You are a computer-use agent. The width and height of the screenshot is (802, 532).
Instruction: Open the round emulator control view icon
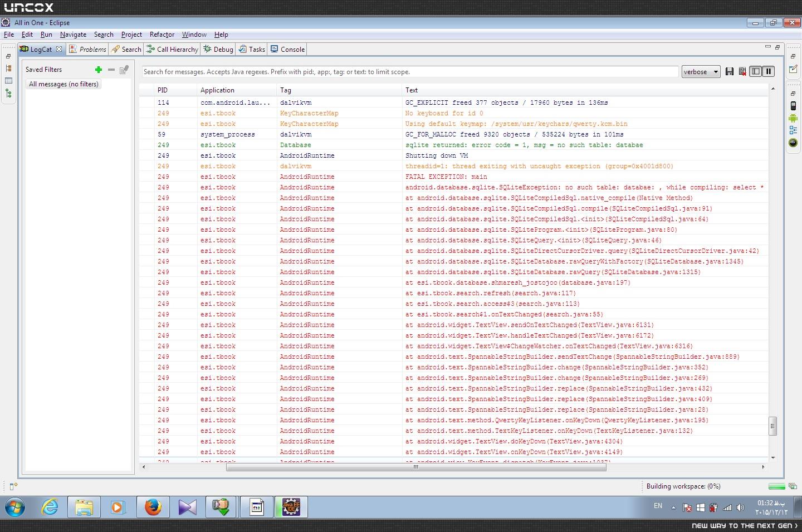click(x=793, y=143)
